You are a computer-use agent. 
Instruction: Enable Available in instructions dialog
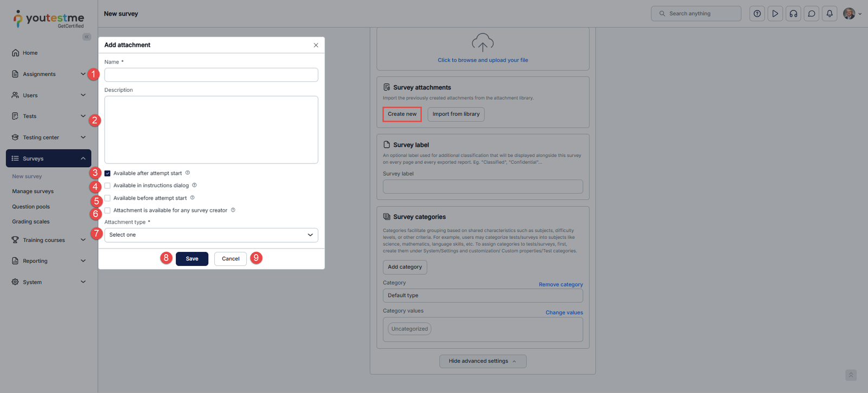click(107, 186)
